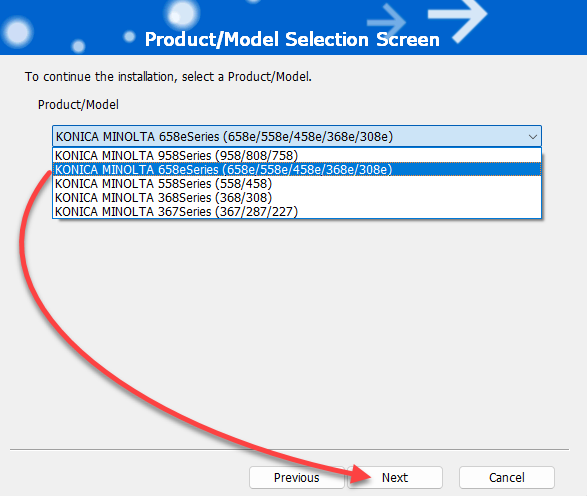Click the large glowing circle at header left
This screenshot has height=496, width=587.
coord(17,33)
